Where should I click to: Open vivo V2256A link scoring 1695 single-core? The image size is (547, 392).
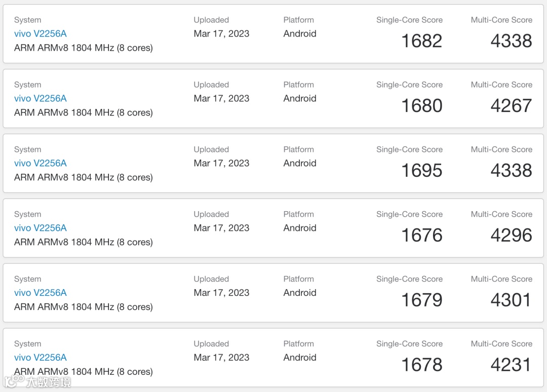click(41, 164)
